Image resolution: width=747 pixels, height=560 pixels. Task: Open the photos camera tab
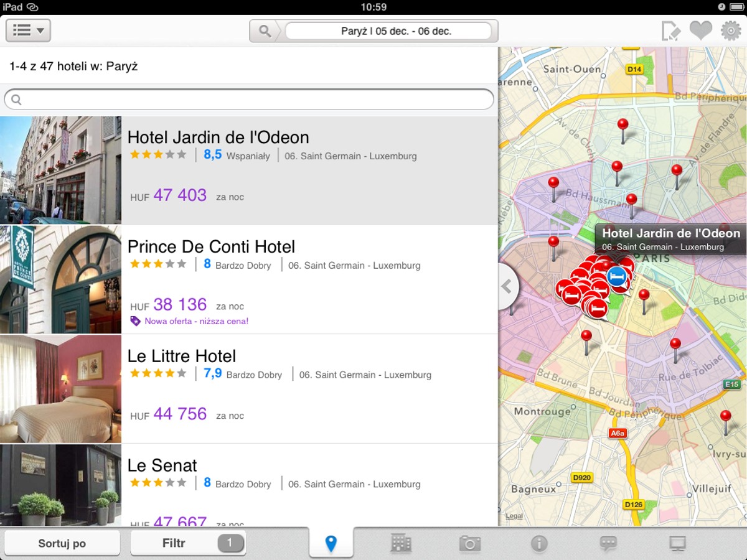coord(470,543)
